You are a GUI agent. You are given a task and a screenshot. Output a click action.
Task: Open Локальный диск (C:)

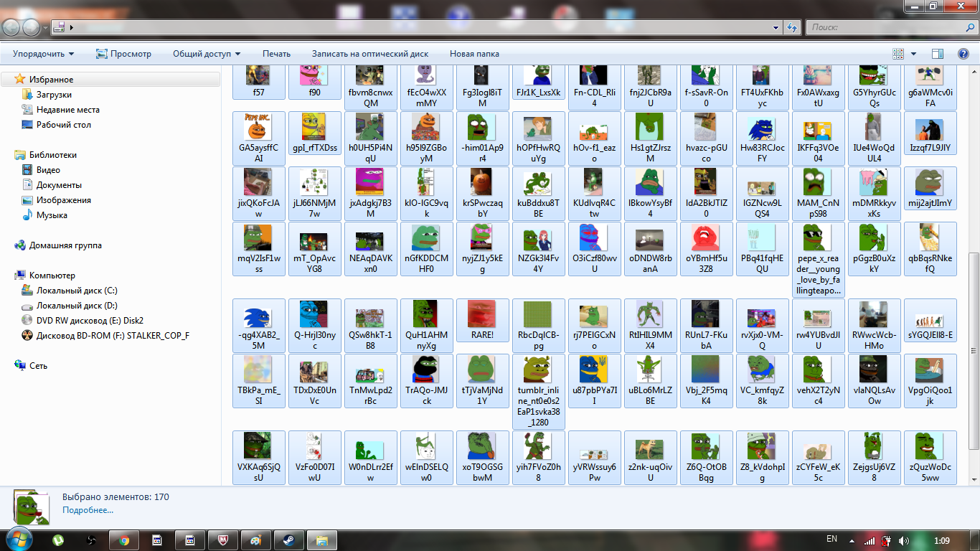(x=77, y=291)
